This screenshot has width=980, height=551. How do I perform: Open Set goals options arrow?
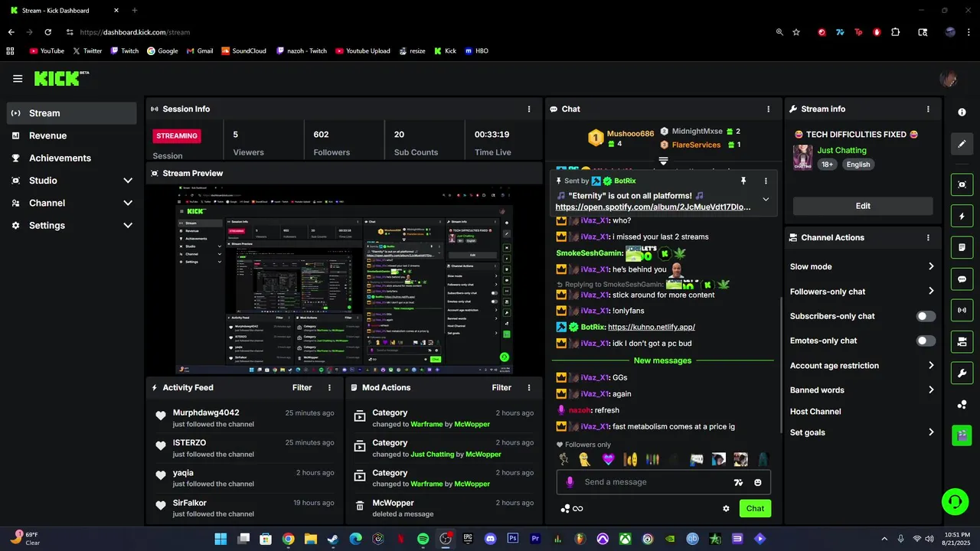[931, 432]
